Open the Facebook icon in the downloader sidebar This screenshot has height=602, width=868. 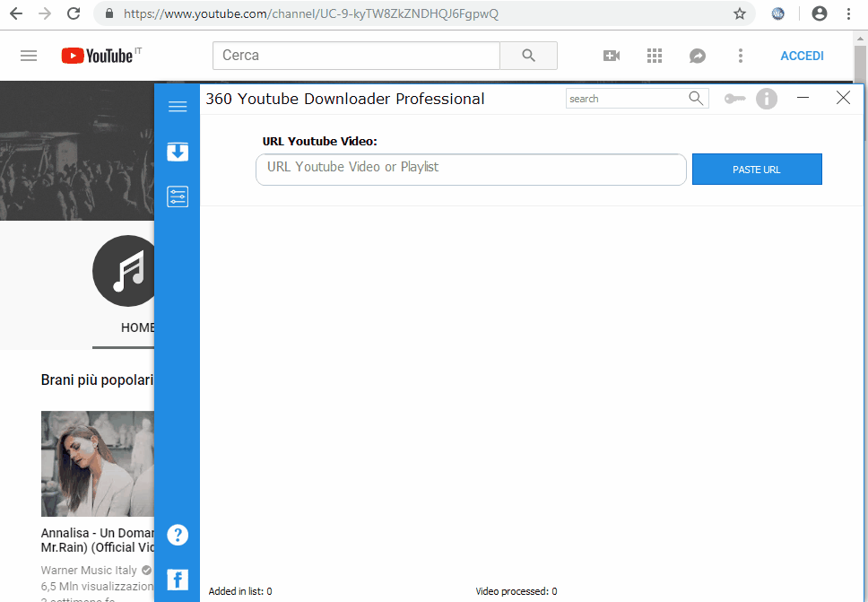[x=178, y=580]
